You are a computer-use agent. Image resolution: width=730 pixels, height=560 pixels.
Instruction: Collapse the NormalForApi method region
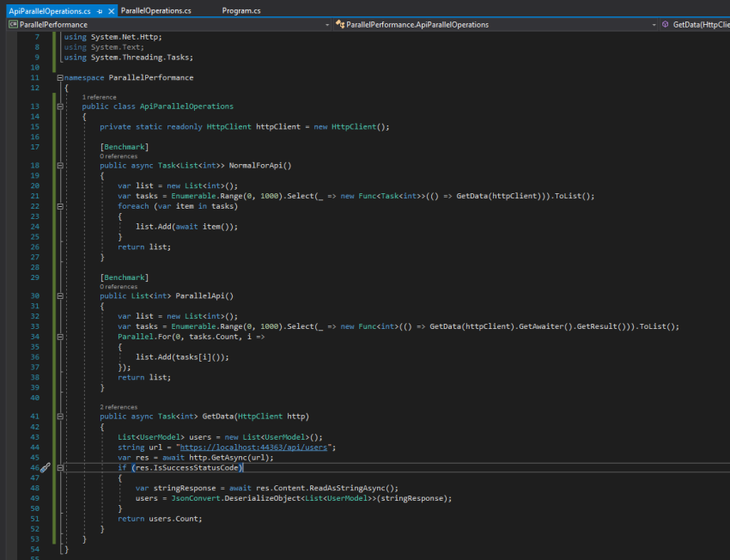point(60,166)
